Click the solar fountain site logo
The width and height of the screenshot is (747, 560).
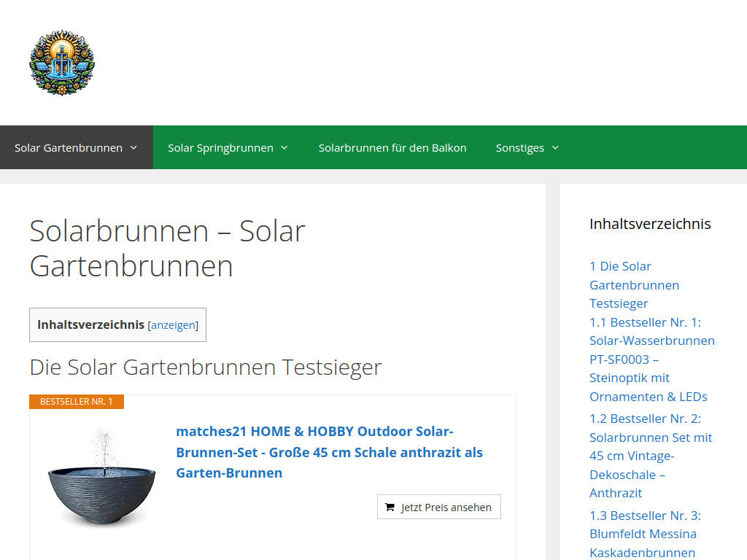point(62,63)
